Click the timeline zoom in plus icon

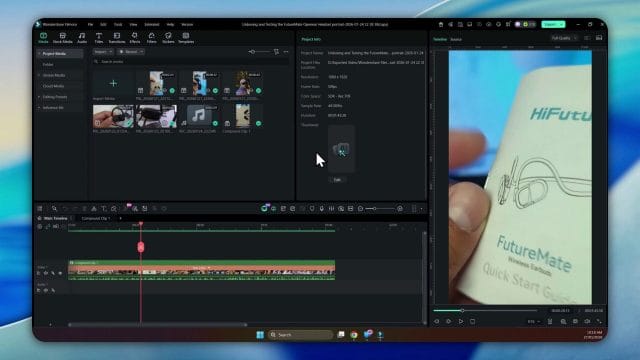click(x=400, y=209)
